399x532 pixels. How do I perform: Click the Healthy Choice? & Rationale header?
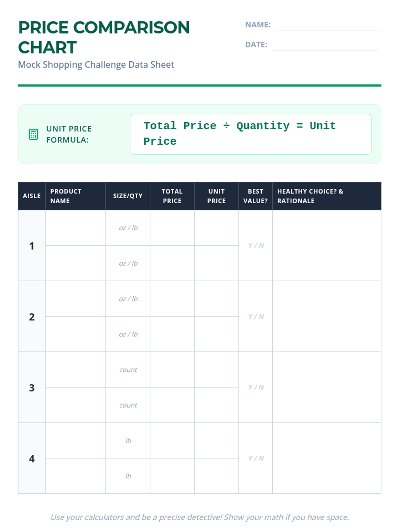[327, 196]
